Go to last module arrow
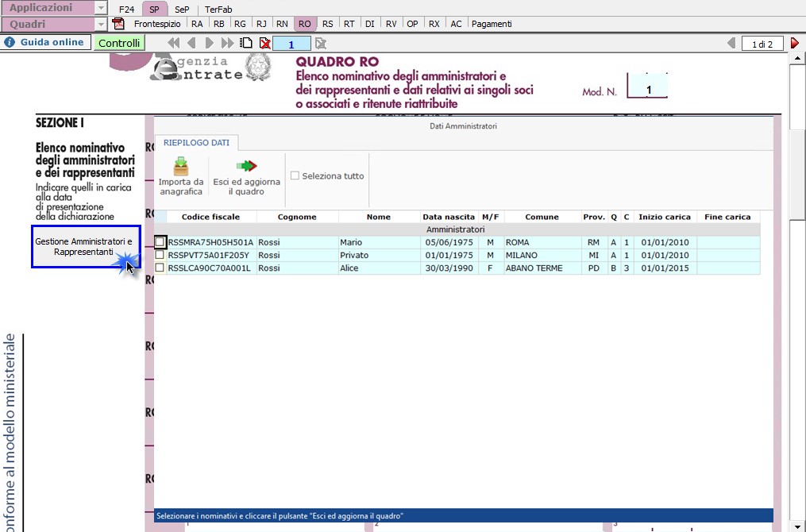The height and width of the screenshot is (532, 806). (x=227, y=43)
